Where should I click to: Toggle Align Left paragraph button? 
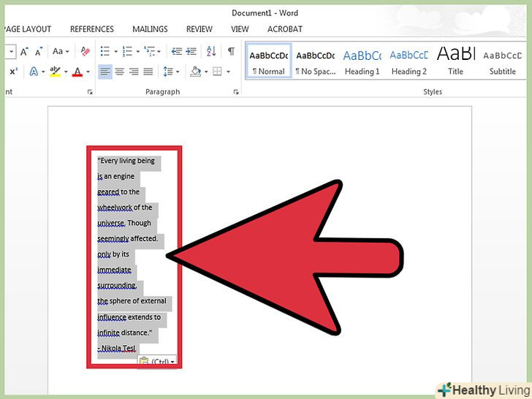click(105, 72)
